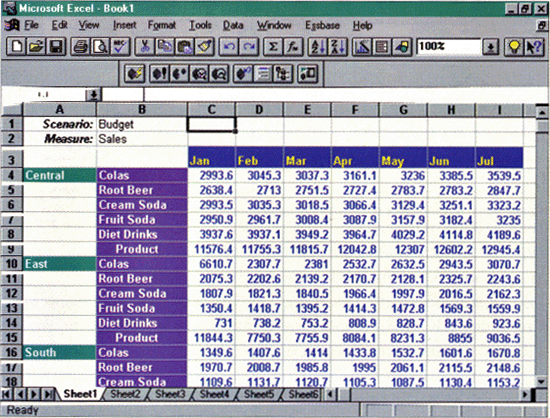Open the zoom percentage dropdown arrow
The image size is (550, 418).
tap(490, 47)
